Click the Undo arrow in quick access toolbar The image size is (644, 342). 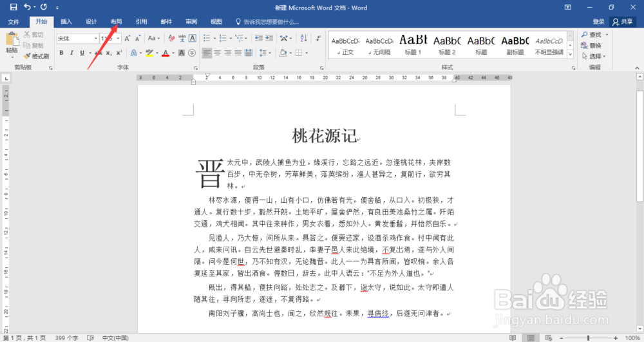(28, 7)
